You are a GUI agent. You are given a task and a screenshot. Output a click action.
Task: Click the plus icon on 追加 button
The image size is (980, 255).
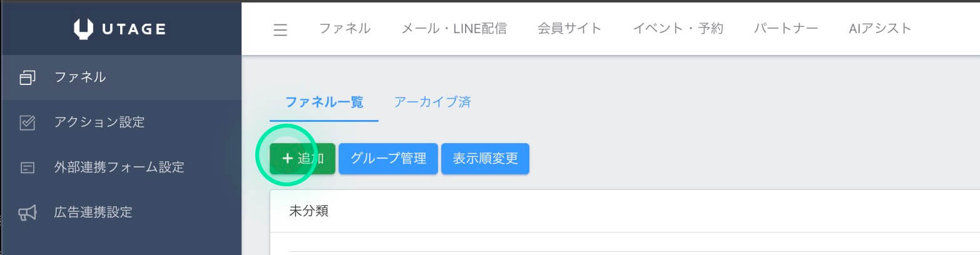(288, 159)
